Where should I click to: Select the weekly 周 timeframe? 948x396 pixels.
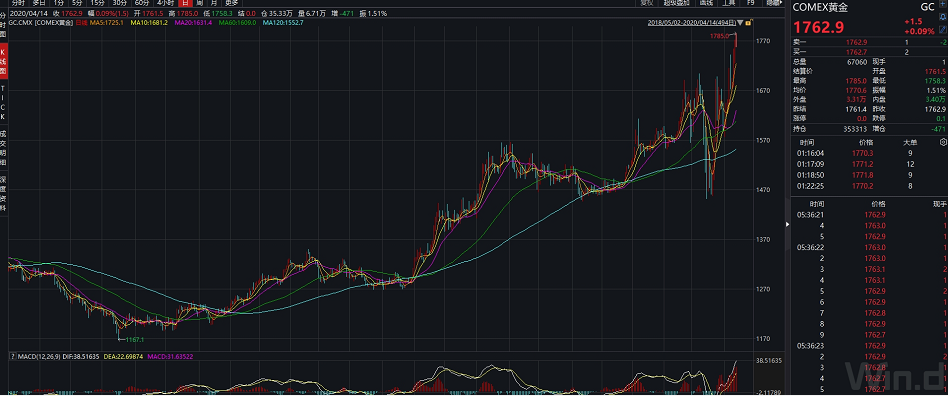(199, 3)
